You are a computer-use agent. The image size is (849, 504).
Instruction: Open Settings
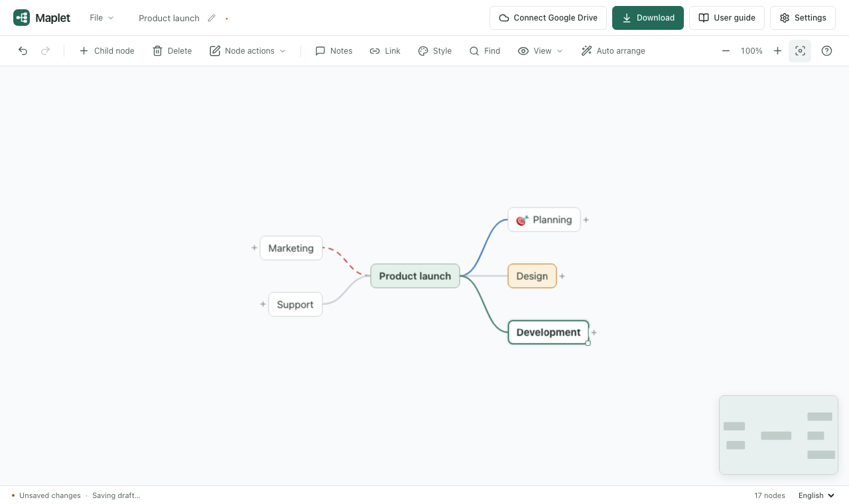(803, 18)
